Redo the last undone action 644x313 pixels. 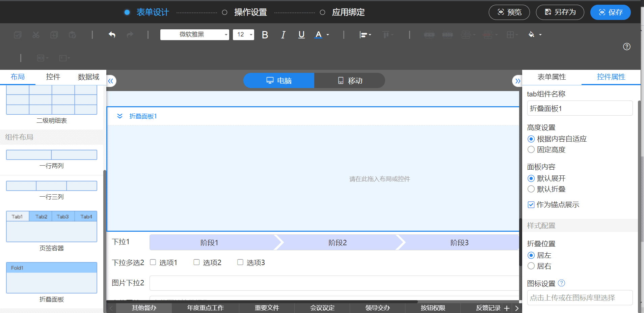point(130,35)
